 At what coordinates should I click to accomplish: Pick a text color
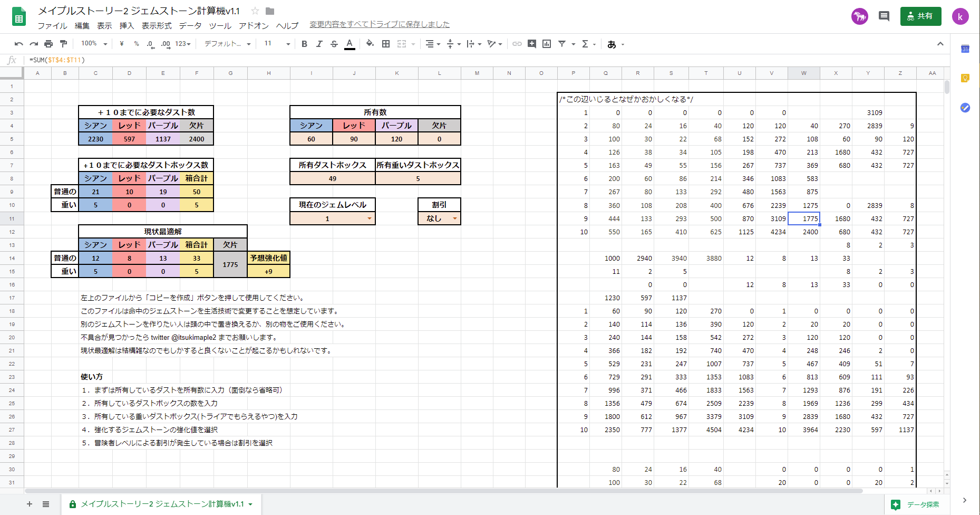350,44
